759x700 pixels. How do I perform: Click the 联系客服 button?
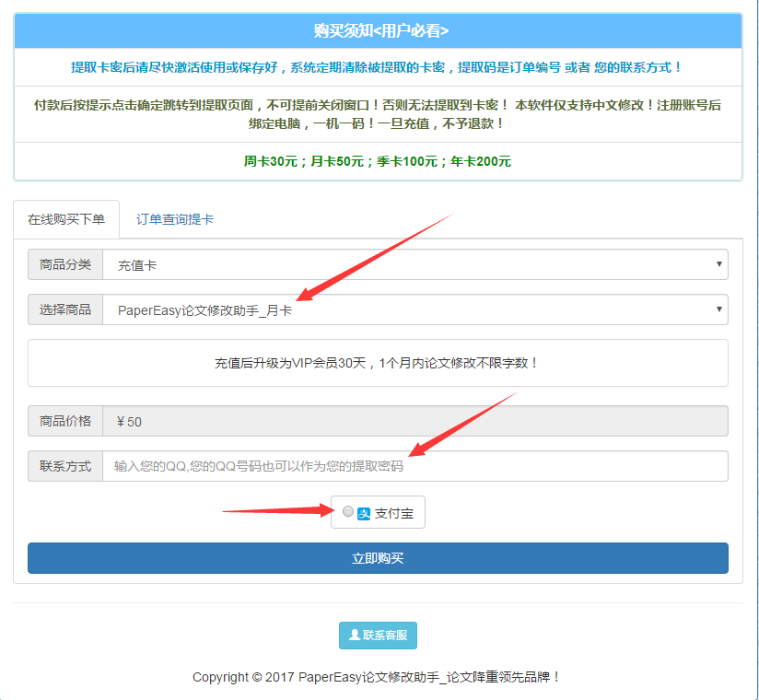click(x=378, y=636)
